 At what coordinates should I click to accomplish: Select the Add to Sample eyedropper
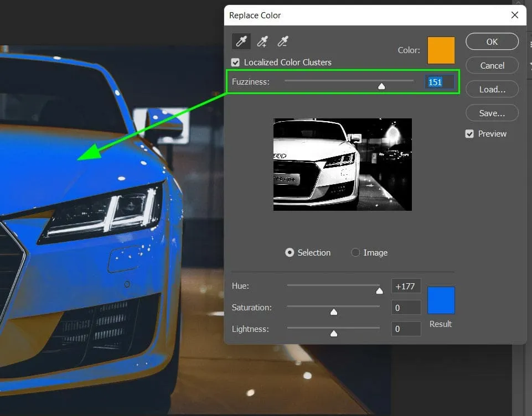click(262, 41)
